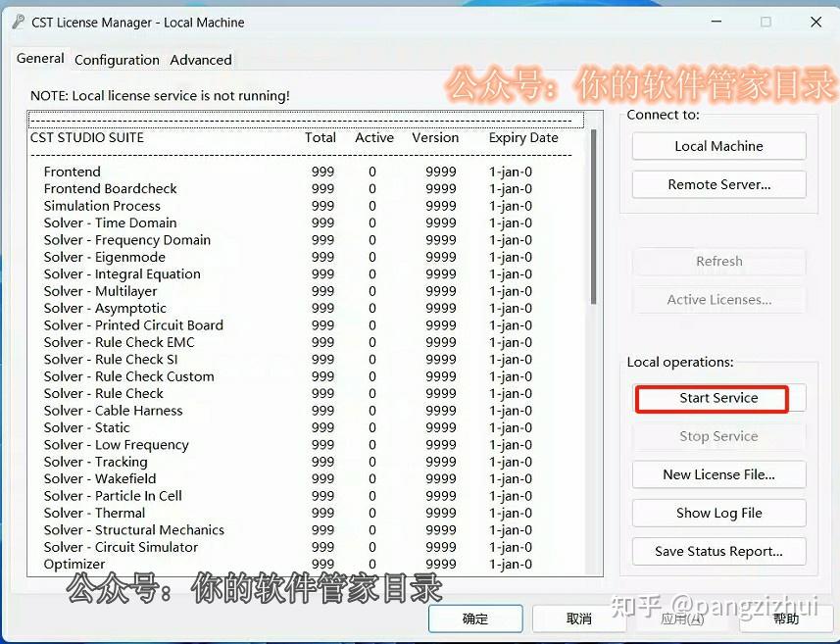
Task: Open help via 帮助 button
Action: (x=785, y=619)
